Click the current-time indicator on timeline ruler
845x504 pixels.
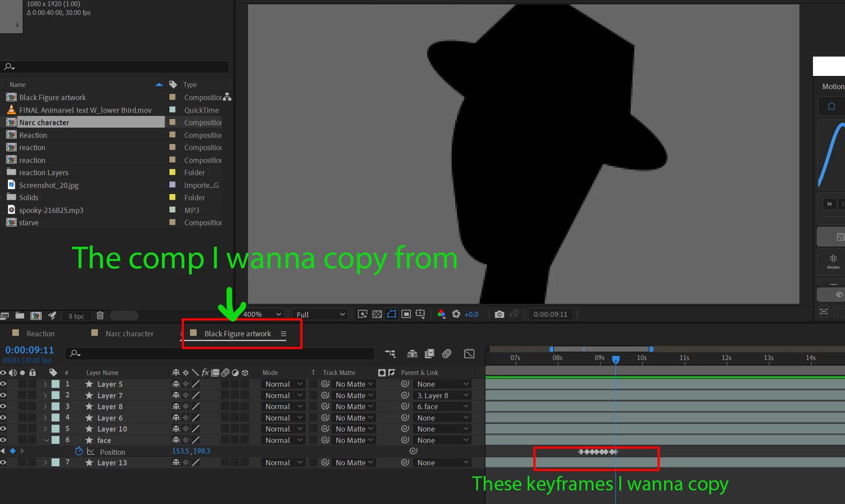pyautogui.click(x=616, y=360)
